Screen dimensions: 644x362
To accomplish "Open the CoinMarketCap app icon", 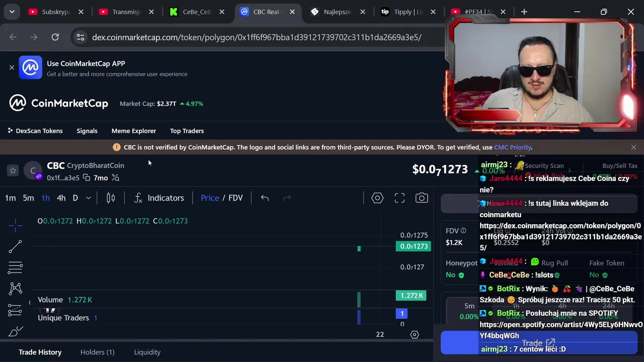I will coord(30,67).
